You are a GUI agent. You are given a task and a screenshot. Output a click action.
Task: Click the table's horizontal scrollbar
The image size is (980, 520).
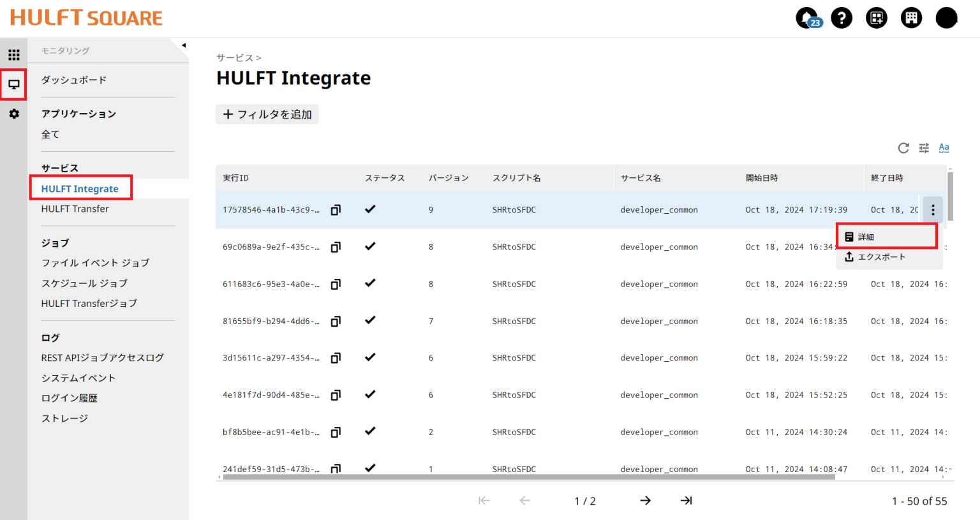(x=528, y=477)
